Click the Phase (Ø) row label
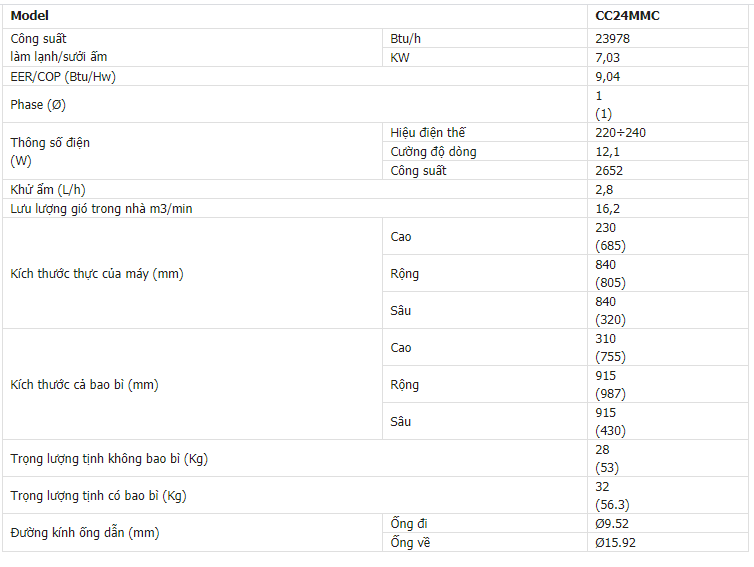 click(x=38, y=105)
